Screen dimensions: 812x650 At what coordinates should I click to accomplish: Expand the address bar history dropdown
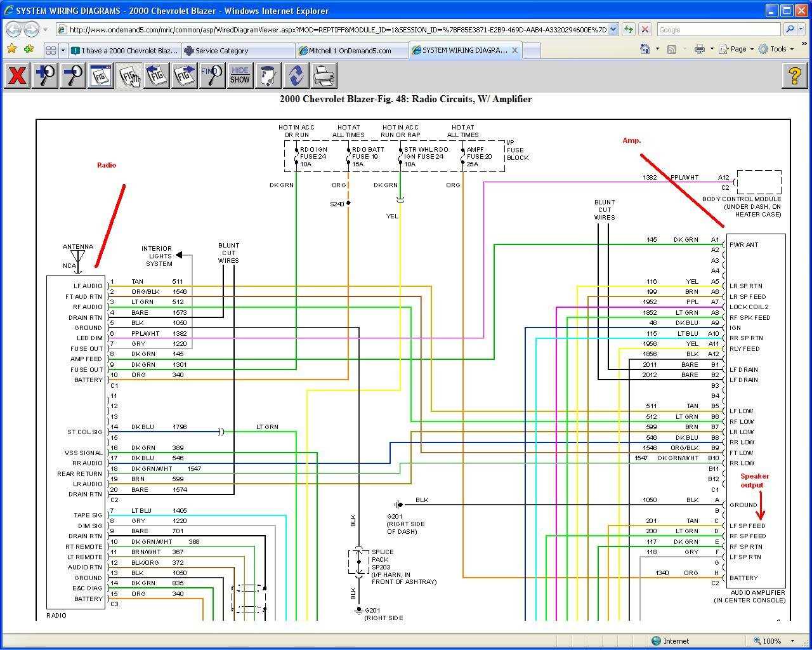613,29
